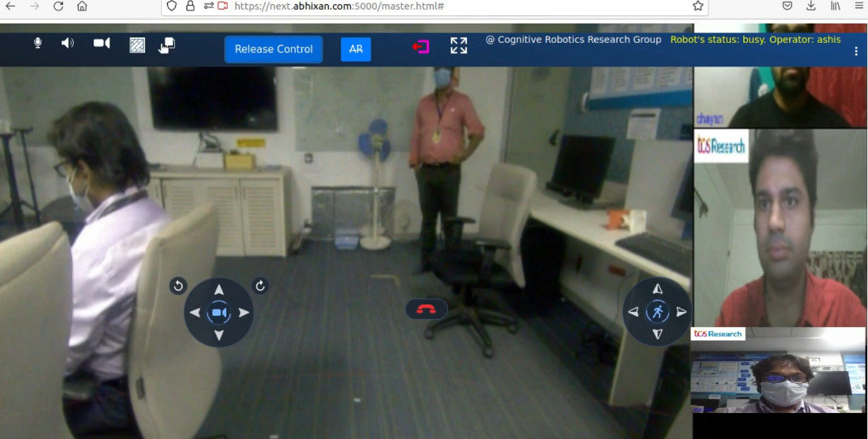The height and width of the screenshot is (439, 868).
Task: Reload the page with browser refresh
Action: coord(58,6)
